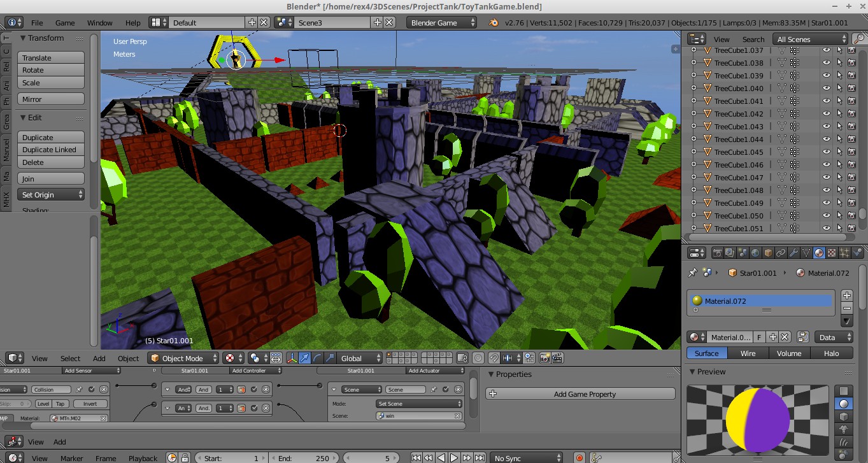Click the Duplicate Linked button
Screen dimensions: 868x463
(x=51, y=150)
